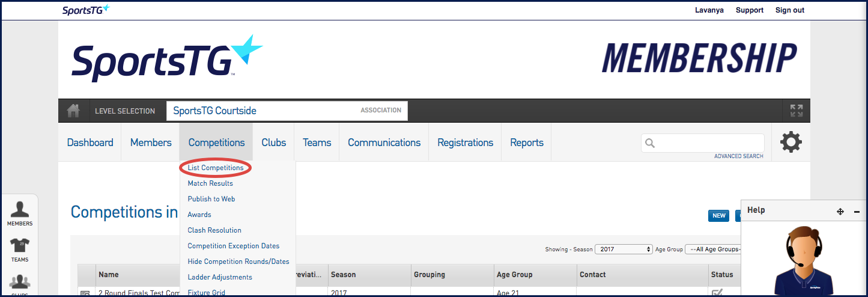The image size is (868, 297).
Task: Select Competition Exception Dates entry
Action: [234, 246]
